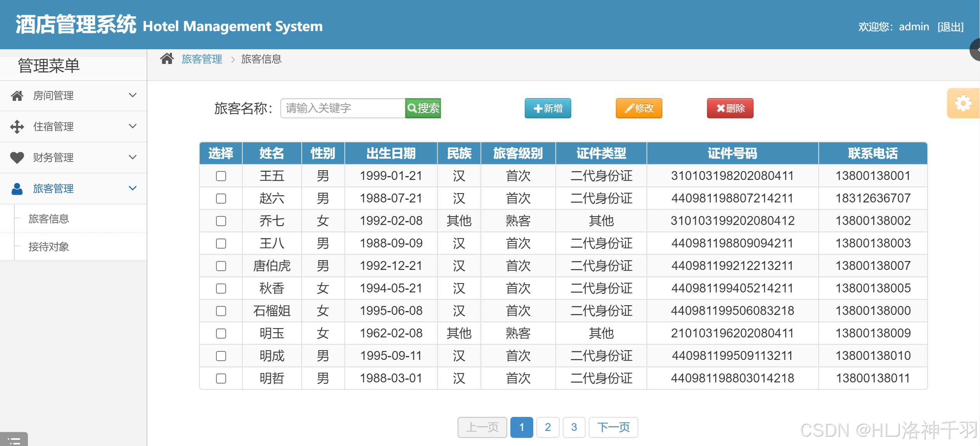The image size is (980, 446).
Task: Click the 旅客名称 keyword input field
Action: point(343,108)
